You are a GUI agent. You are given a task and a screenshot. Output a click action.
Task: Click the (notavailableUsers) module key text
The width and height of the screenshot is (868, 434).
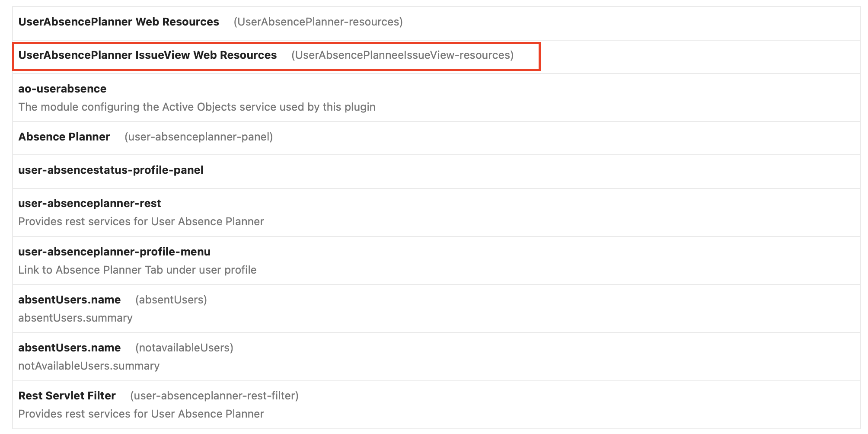pyautogui.click(x=184, y=348)
